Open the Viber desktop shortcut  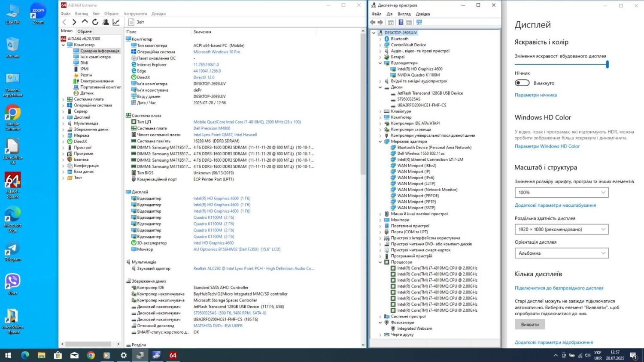(x=12, y=282)
